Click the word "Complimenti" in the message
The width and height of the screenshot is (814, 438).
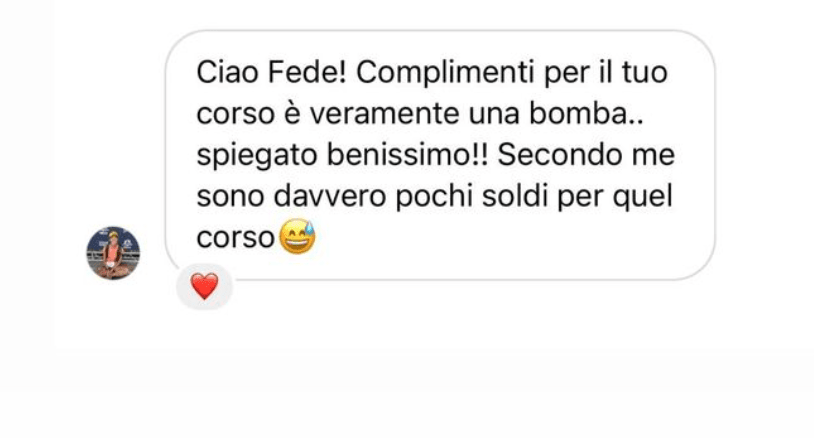coord(445,73)
